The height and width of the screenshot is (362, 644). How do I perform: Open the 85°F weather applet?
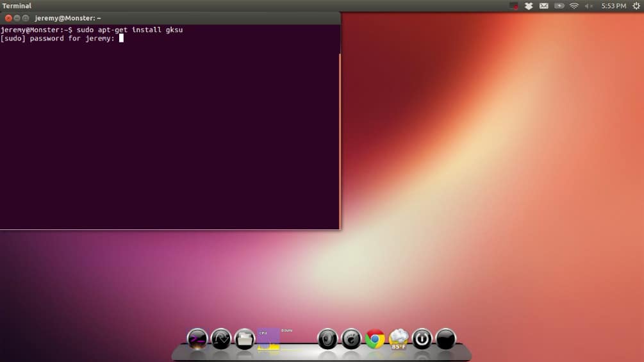point(399,339)
